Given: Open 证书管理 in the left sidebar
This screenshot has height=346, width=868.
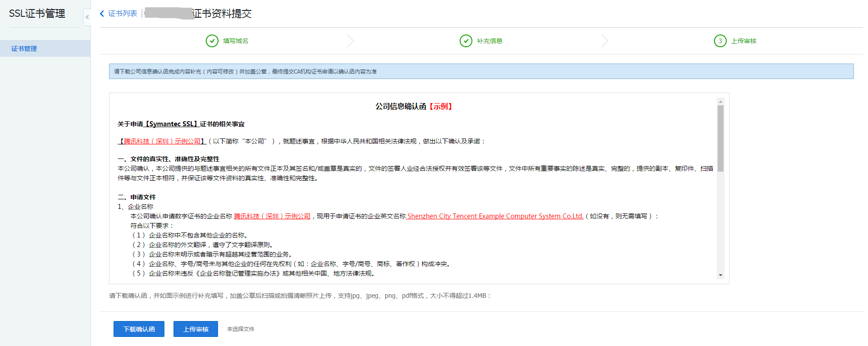Looking at the screenshot, I should 24,49.
